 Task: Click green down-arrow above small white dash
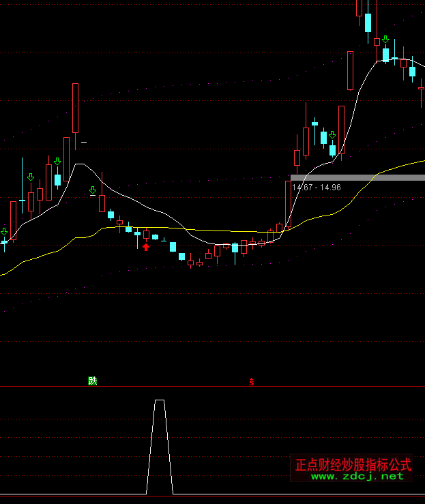pos(93,190)
